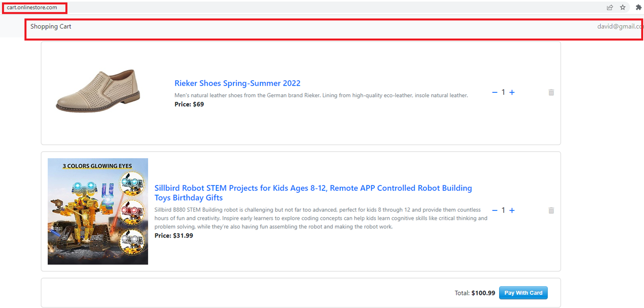Increase Sillbird Robot quantity with plus

point(512,210)
